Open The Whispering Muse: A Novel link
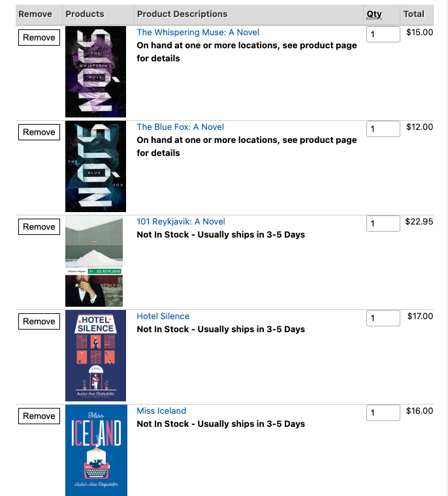This screenshot has height=496, width=448. tap(198, 33)
